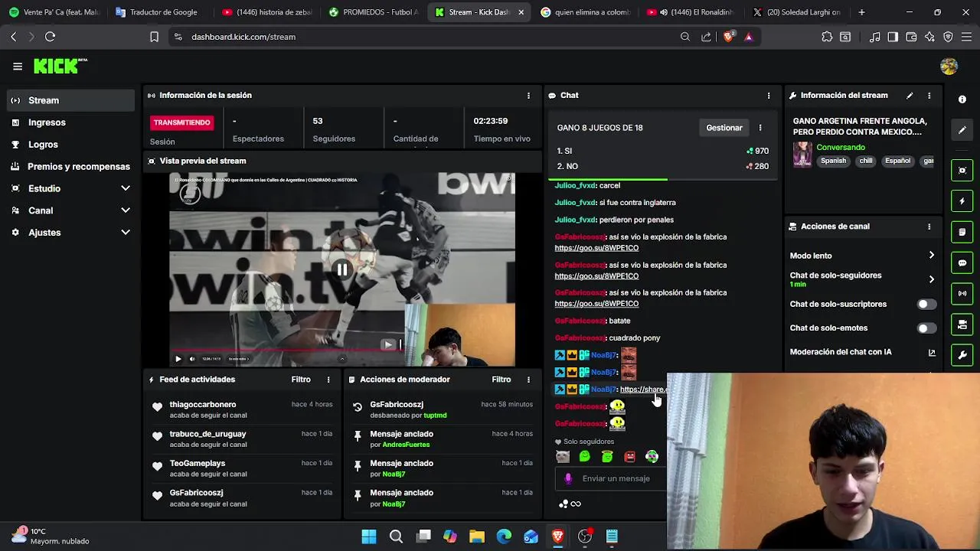Pause the stream preview with center button
This screenshot has width=980, height=551.
click(x=342, y=269)
